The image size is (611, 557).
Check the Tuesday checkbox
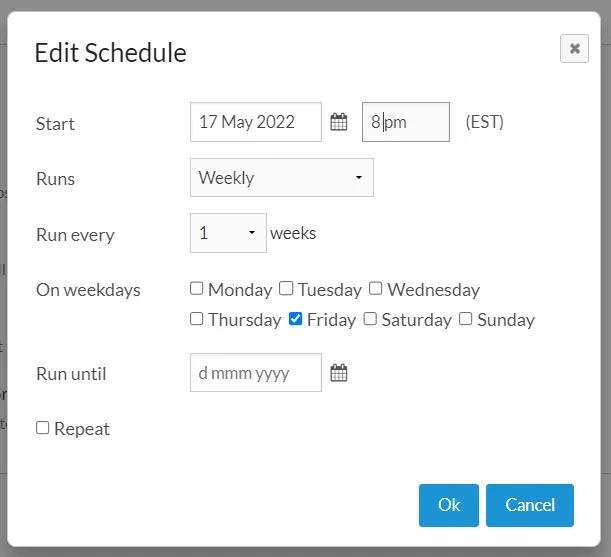point(286,288)
